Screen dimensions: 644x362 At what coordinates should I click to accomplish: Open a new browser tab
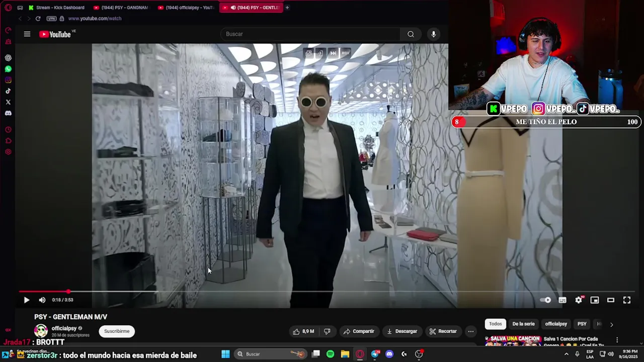click(x=287, y=8)
